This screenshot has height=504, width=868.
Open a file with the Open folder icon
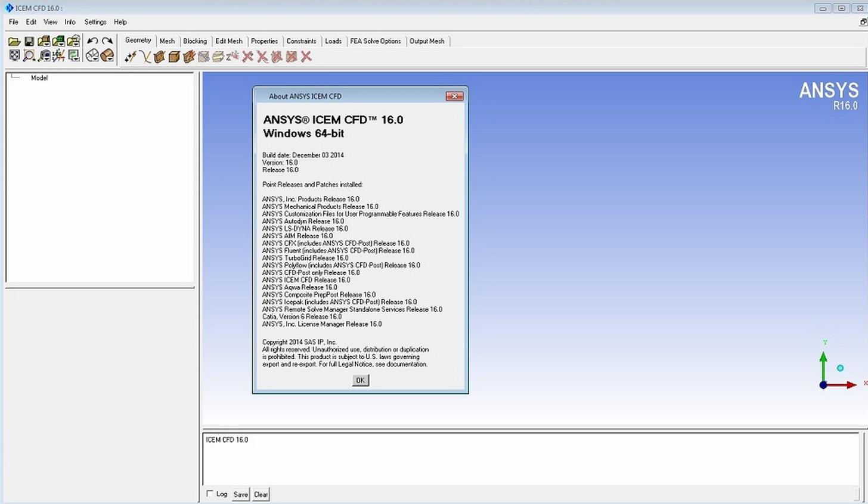tap(14, 41)
